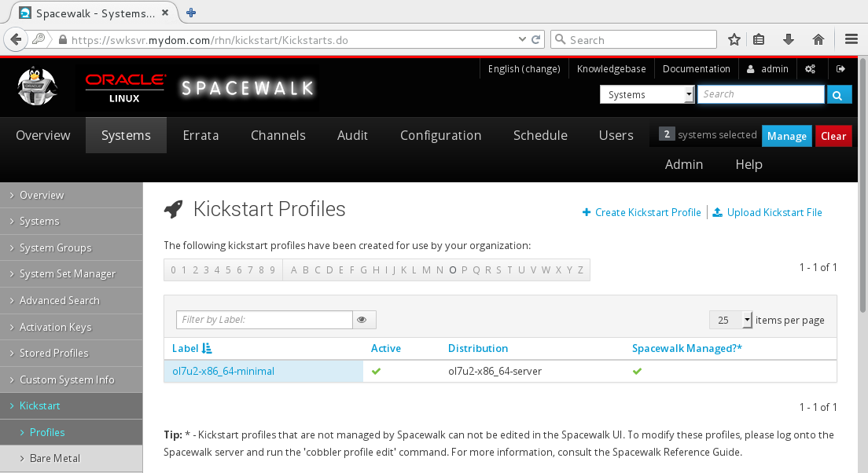Clear the selected systems with Clear button
Viewport: 868px width, 473px height.
[833, 136]
